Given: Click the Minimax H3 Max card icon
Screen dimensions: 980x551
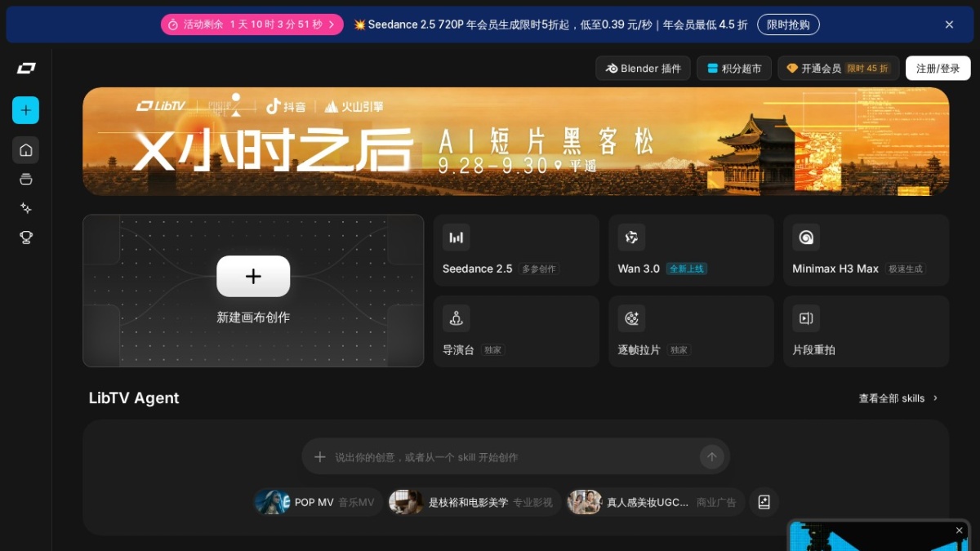Looking at the screenshot, I should point(806,238).
